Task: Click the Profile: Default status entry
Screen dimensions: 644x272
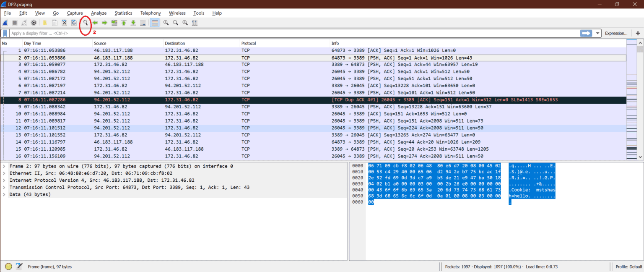Action: (x=629, y=267)
